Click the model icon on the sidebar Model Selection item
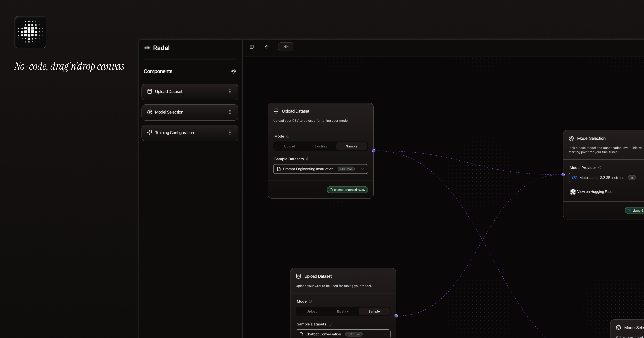Viewport: 644px width, 338px height. coord(150,112)
